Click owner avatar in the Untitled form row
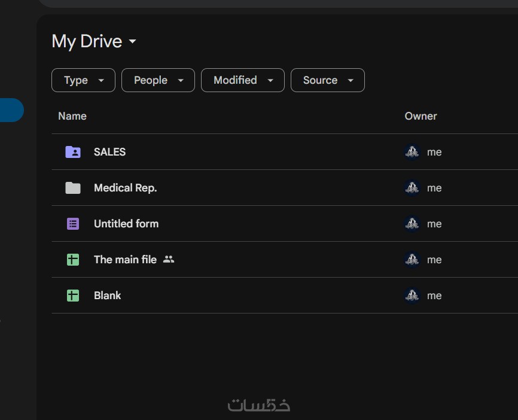 [412, 224]
